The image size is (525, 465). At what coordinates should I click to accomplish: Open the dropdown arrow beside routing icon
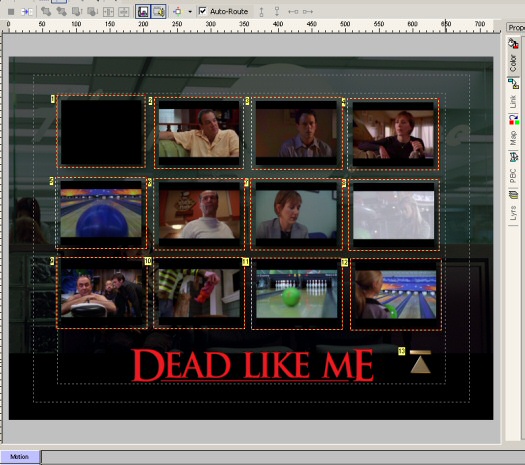tap(190, 12)
